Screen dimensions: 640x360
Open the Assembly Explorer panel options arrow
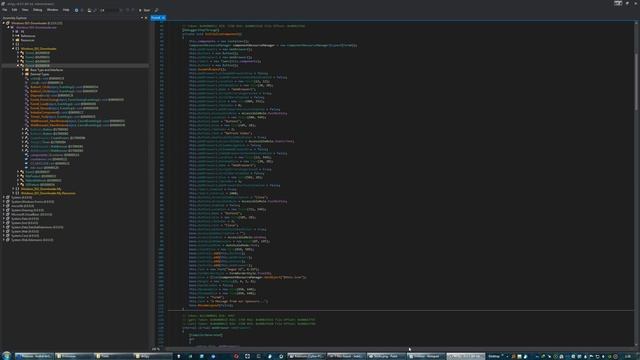coord(142,18)
